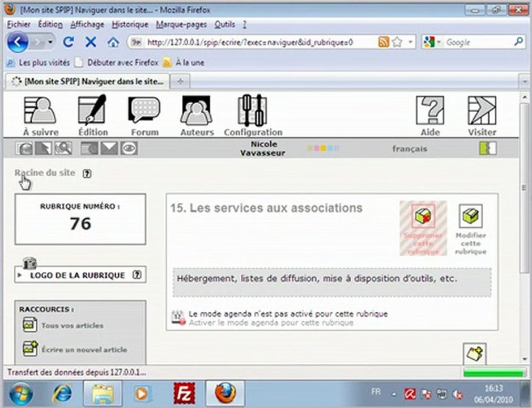
Task: Open the Édition menu in the Firefox menu bar
Action: [x=50, y=24]
